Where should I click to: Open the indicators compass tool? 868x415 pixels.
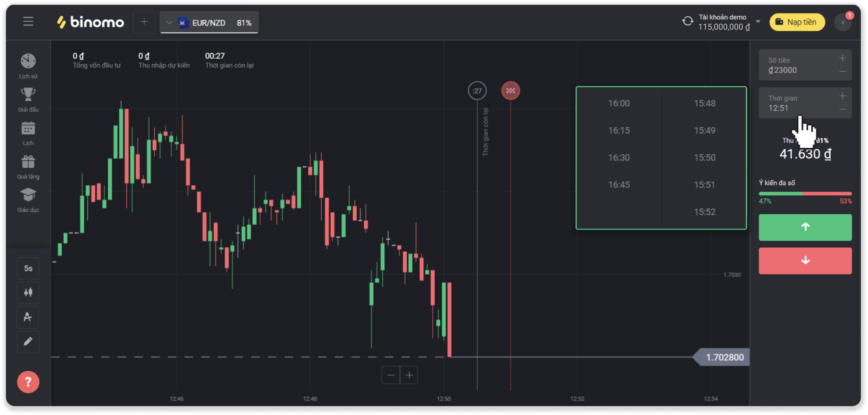pos(28,317)
